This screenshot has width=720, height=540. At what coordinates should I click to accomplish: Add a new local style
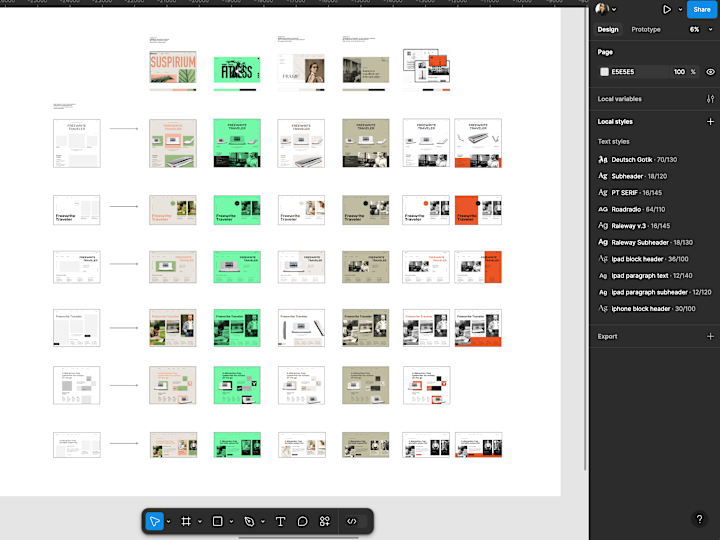(x=710, y=122)
